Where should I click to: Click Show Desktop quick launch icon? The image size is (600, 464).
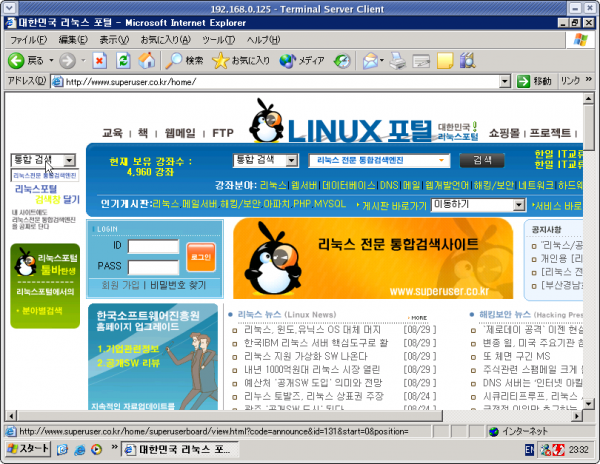coord(62,450)
